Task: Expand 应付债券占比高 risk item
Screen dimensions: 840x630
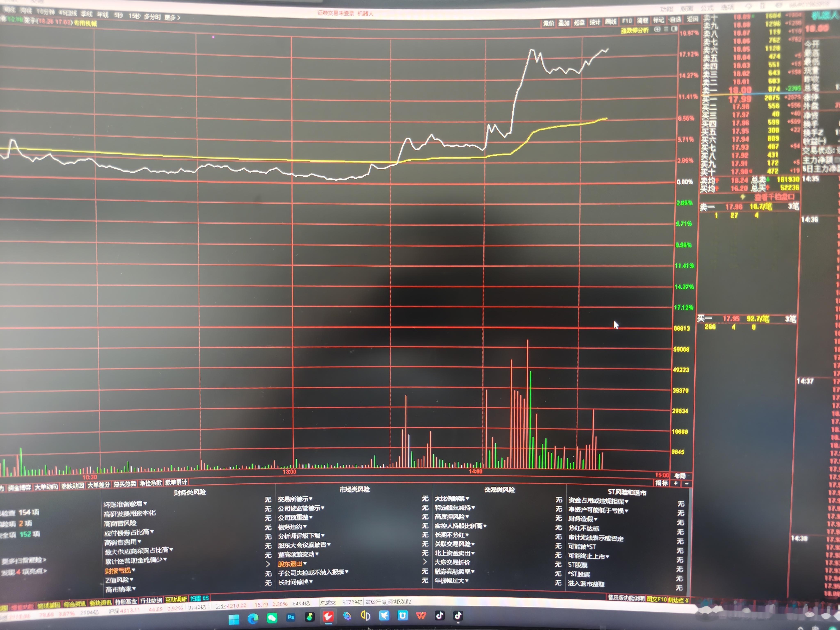Action: coord(129,532)
